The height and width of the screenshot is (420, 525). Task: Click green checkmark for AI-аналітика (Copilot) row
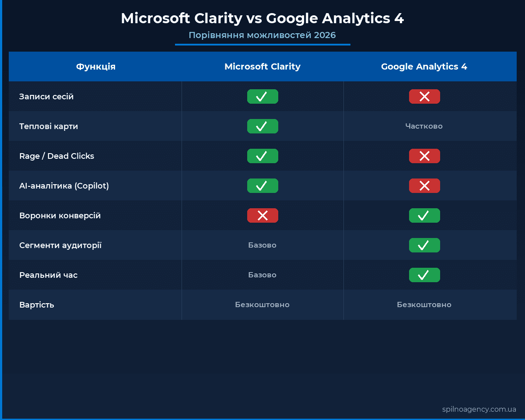click(x=262, y=186)
